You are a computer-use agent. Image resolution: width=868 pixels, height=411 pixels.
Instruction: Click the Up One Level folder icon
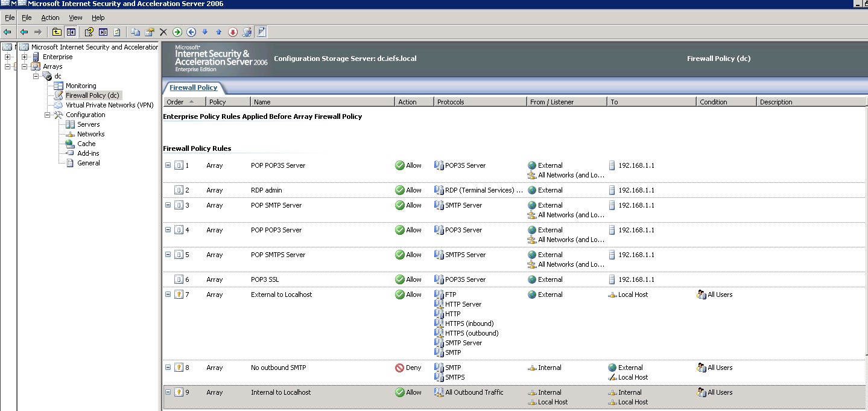57,32
